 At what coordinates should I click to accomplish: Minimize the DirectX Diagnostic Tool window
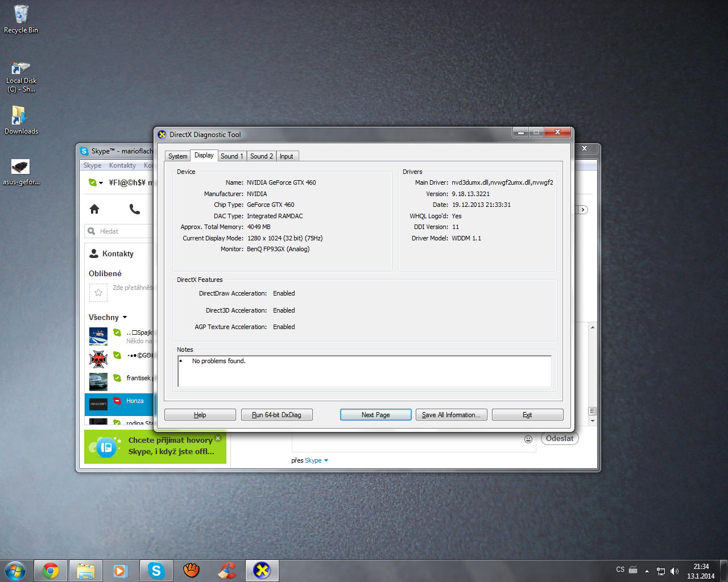click(520, 132)
